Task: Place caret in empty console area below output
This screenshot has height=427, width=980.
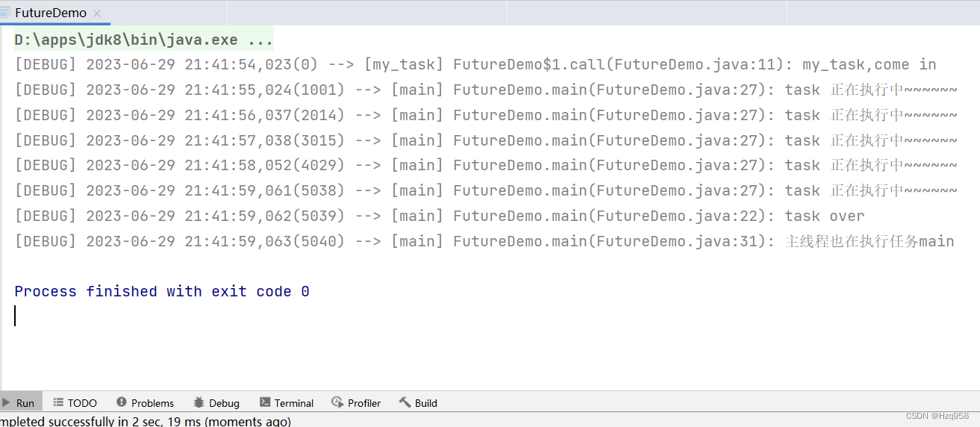Action: pos(485,351)
